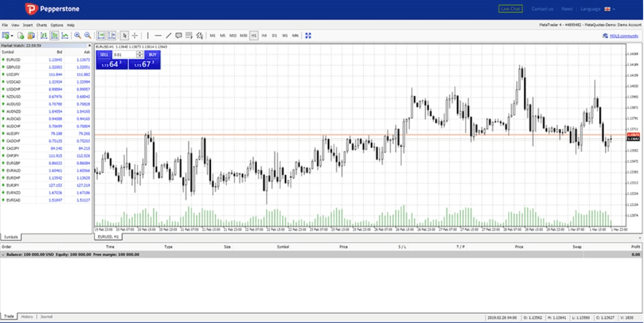Zoom out of the chart

pos(87,35)
